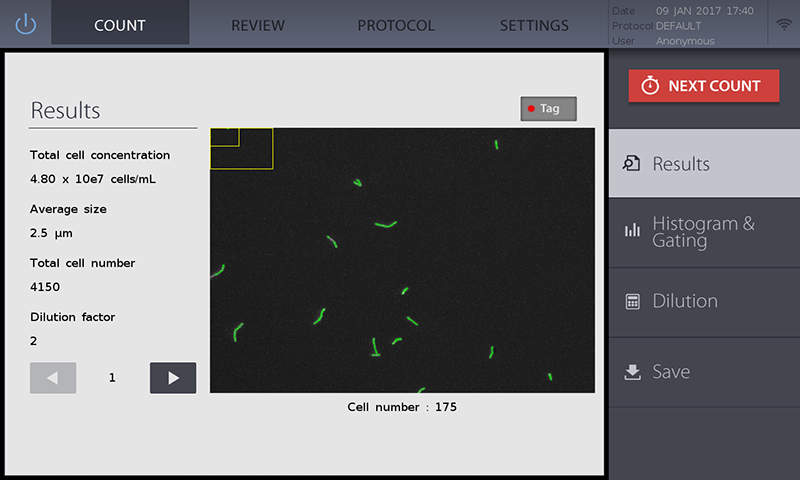Start the NEXT COUNT
The width and height of the screenshot is (800, 480).
(x=704, y=86)
